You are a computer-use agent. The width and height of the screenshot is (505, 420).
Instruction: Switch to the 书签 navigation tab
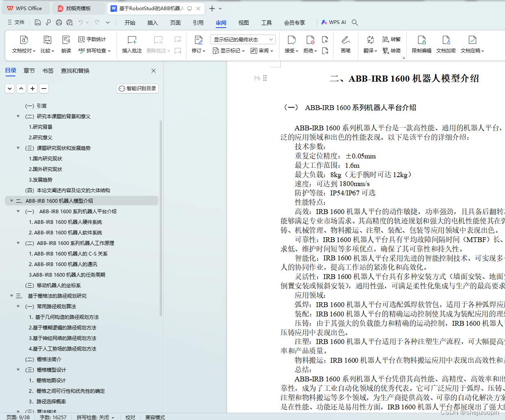(48, 71)
